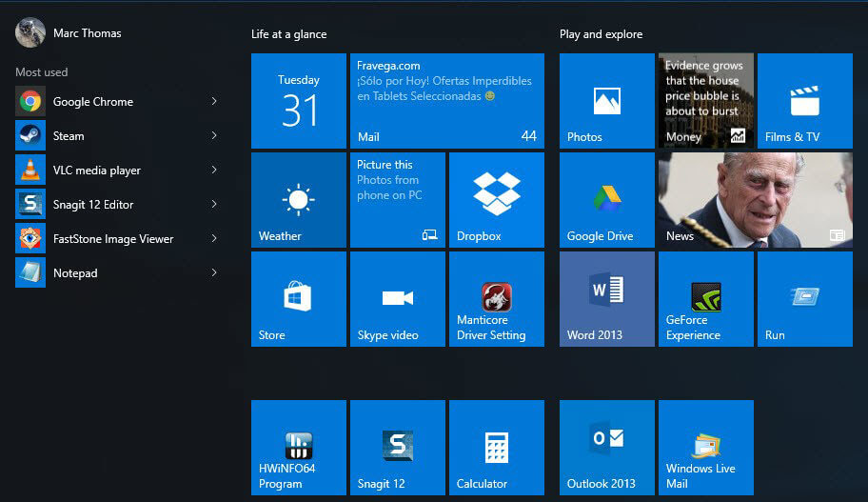Screen dimensions: 868x502
Task: Open the Store tile
Action: click(299, 299)
